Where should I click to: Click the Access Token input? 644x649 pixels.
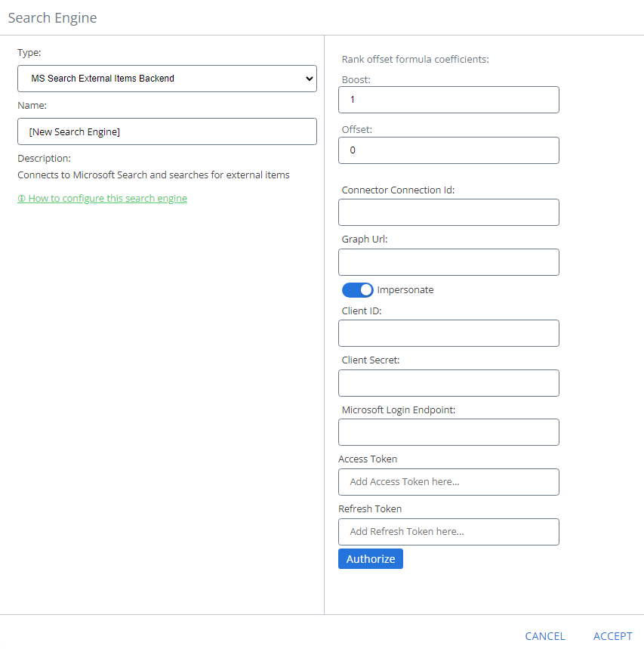[x=448, y=482]
